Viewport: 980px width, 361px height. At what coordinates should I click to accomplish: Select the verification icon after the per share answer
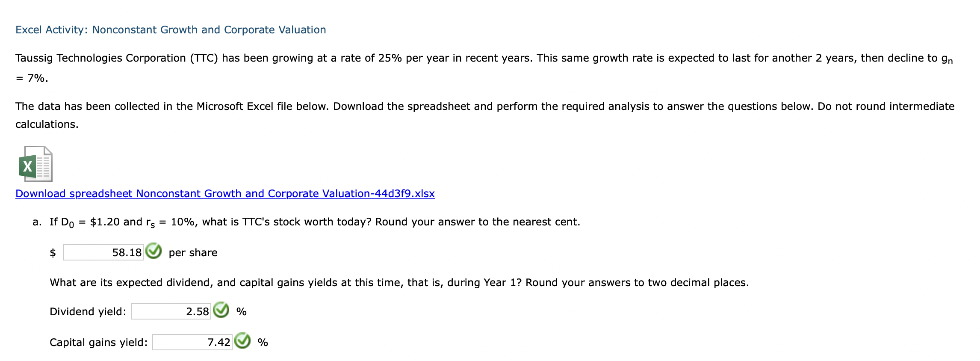click(153, 252)
